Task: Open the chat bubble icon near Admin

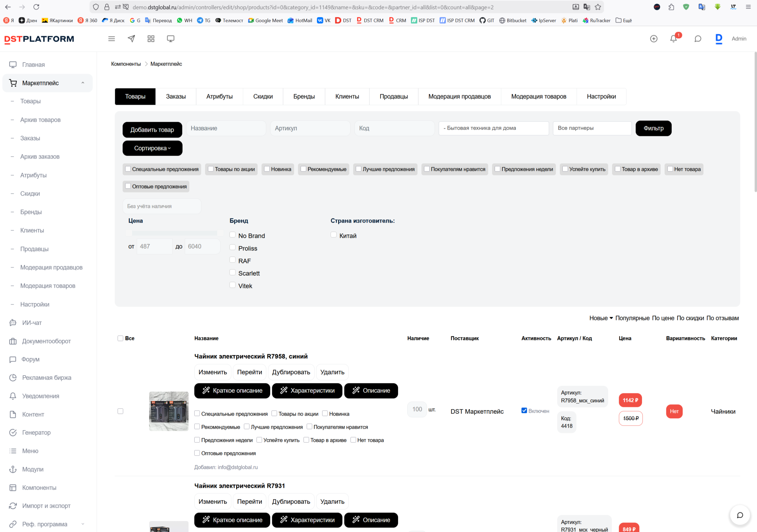Action: coord(698,39)
